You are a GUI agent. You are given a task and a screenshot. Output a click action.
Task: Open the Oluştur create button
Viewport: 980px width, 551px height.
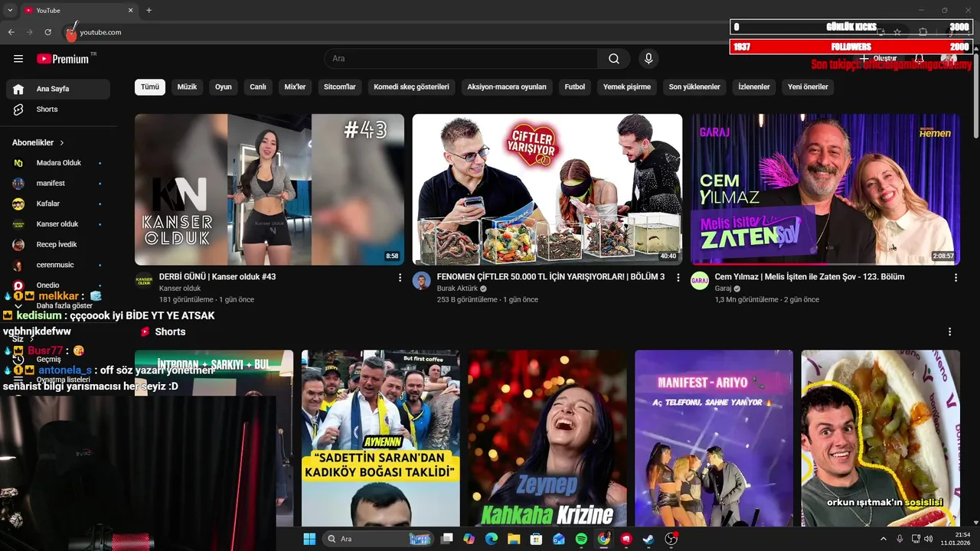877,59
